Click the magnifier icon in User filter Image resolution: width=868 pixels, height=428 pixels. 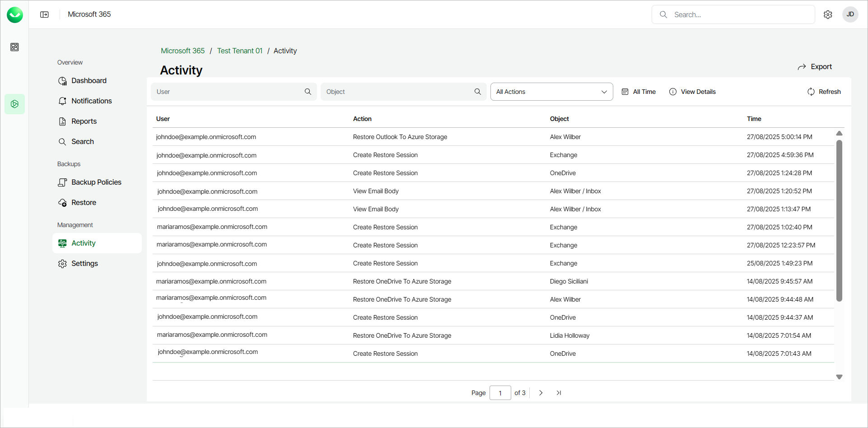[x=308, y=92]
